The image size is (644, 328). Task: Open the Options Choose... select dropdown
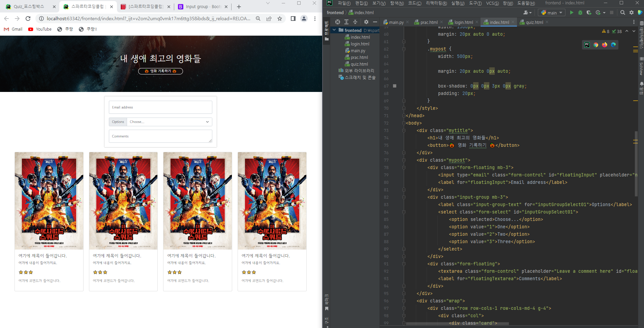[x=170, y=122]
